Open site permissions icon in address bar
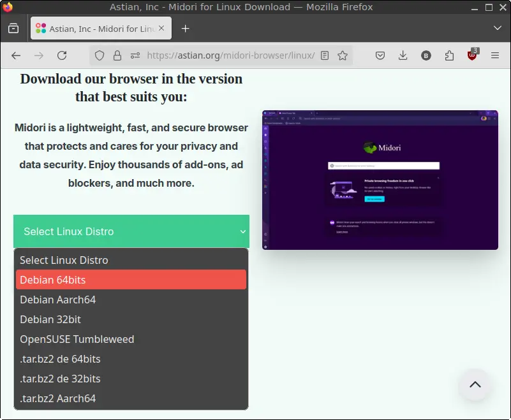The height and width of the screenshot is (420, 511). pos(135,55)
